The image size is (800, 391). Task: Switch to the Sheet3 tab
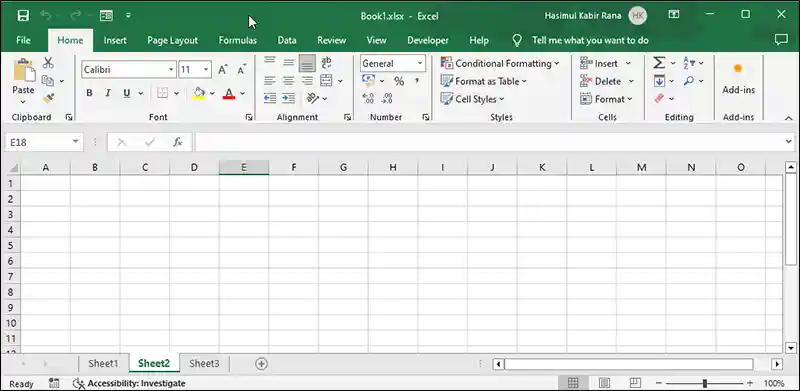204,363
